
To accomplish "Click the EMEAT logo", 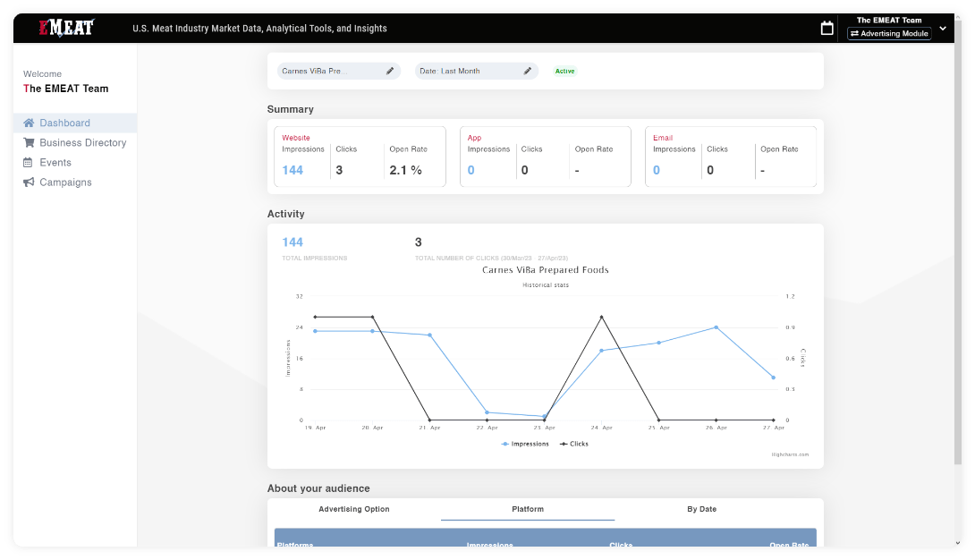I will pyautogui.click(x=65, y=29).
